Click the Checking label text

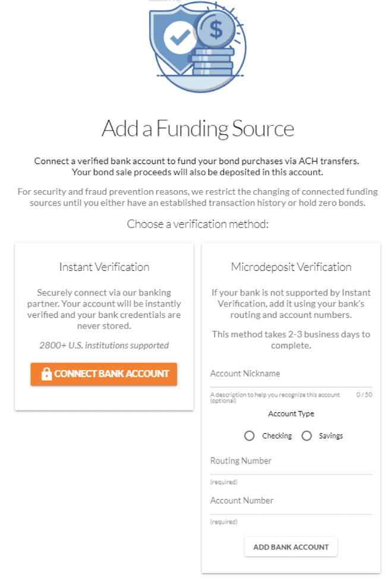(277, 436)
